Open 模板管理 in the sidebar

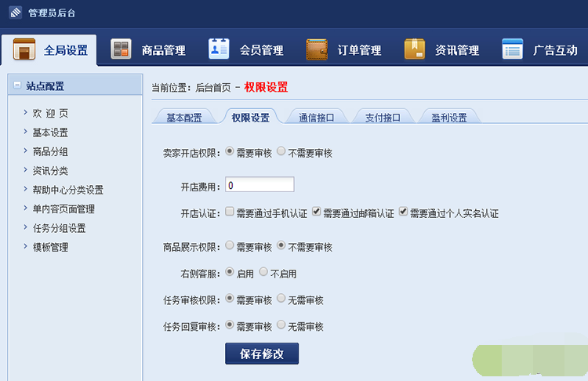(50, 247)
